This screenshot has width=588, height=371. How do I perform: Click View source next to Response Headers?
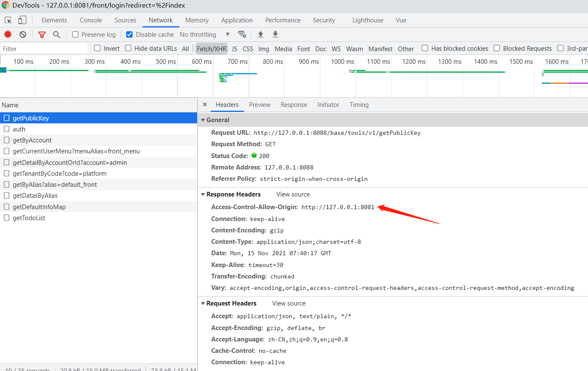pyautogui.click(x=293, y=194)
